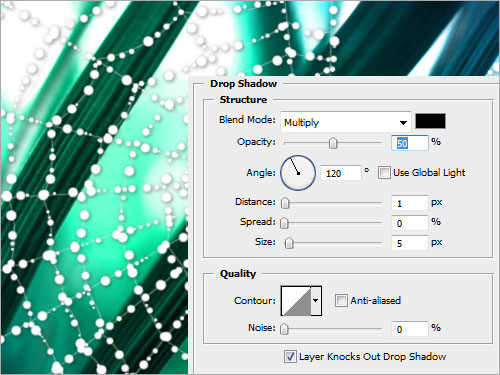Click the Contour curve thumbnail
This screenshot has width=500, height=375.
[296, 301]
